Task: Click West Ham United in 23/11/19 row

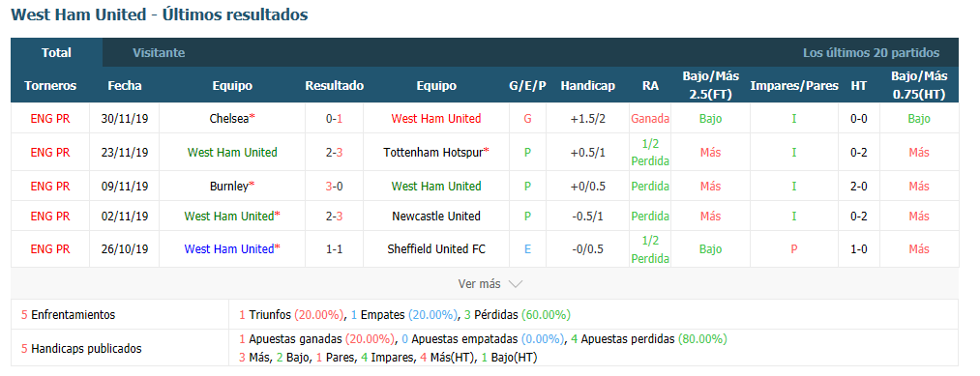Action: coord(232,153)
